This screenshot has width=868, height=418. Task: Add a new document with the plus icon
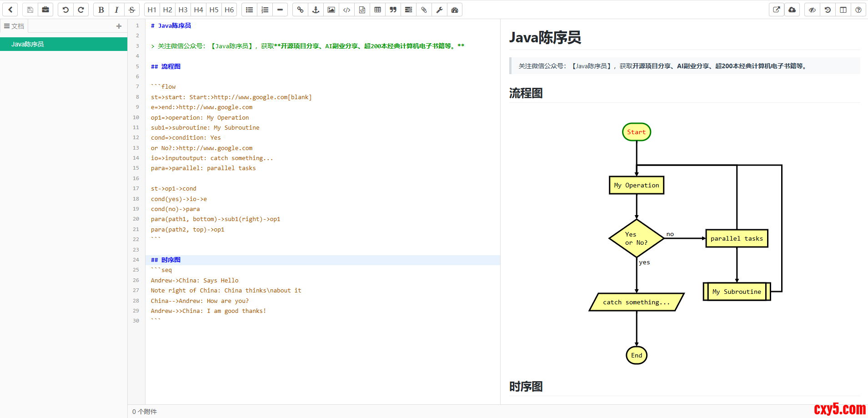(119, 26)
